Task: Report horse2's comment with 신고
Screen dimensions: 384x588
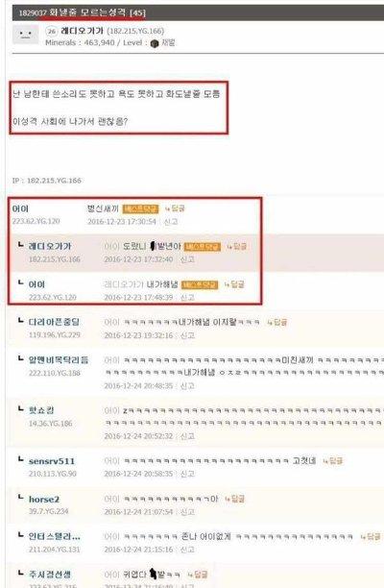Action: [187, 512]
